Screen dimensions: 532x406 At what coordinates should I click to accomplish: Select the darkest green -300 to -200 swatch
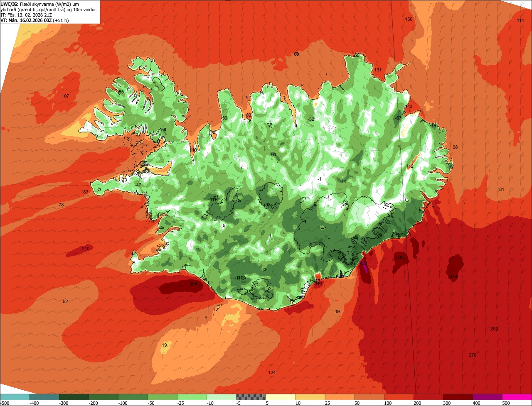(74, 397)
